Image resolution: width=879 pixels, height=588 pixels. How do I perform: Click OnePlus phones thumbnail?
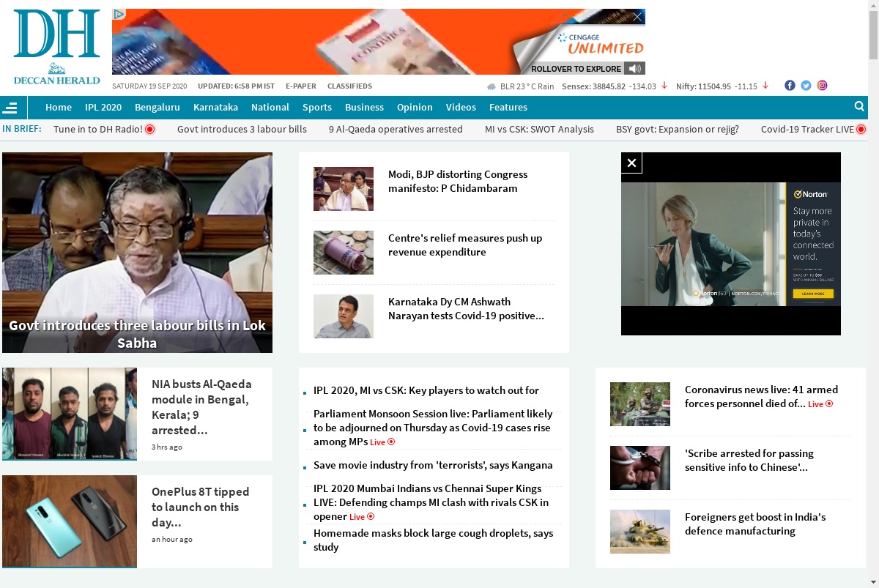pyautogui.click(x=70, y=521)
